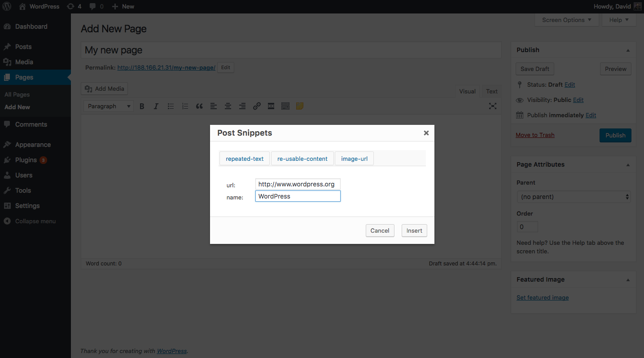
Task: Open the New content menu
Action: [x=123, y=6]
